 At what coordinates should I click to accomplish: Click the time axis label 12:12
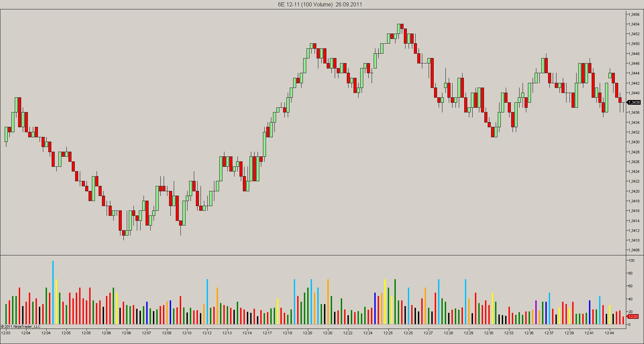click(x=207, y=333)
